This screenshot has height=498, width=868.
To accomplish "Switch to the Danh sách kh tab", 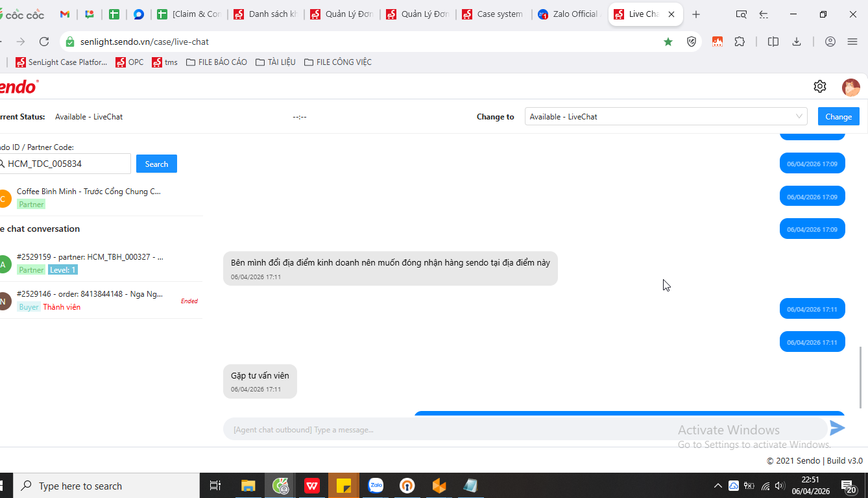I will click(x=265, y=14).
